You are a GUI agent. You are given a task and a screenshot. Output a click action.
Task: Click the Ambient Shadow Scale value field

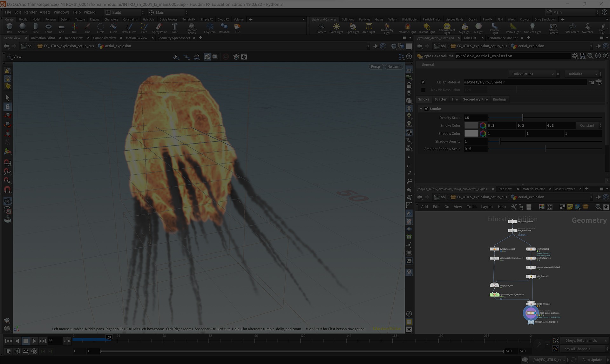(475, 149)
